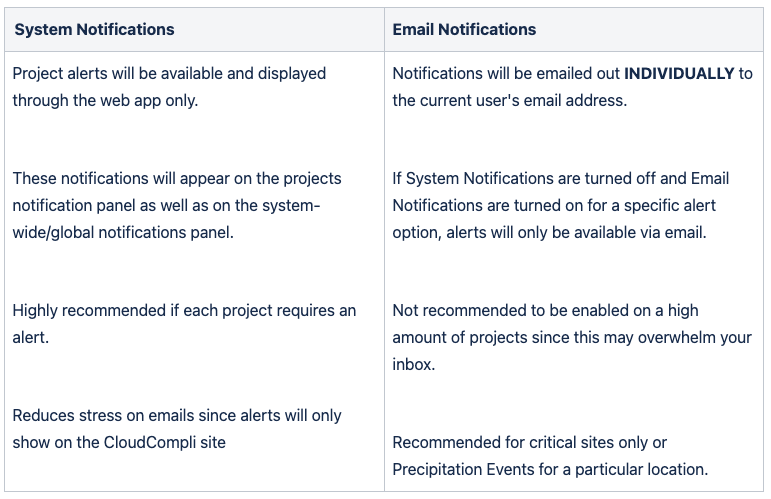Viewport: 771px width, 499px height.
Task: Click the word 'alert.' in left column
Action: pos(30,338)
